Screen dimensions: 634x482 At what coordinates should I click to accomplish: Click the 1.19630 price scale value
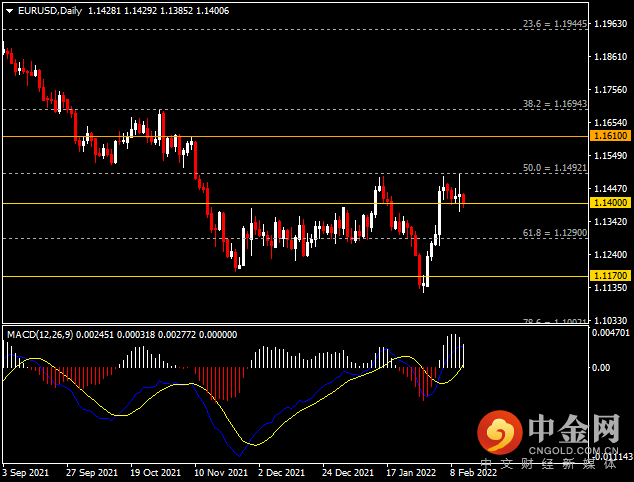(x=611, y=24)
